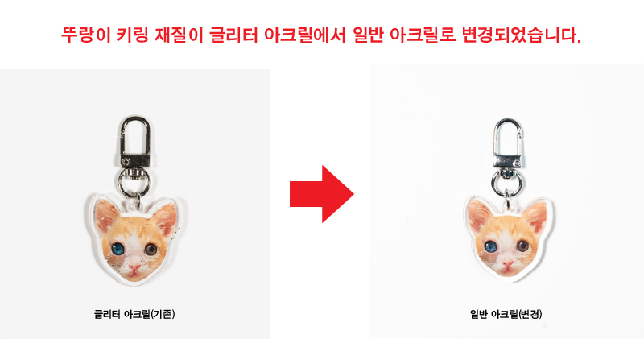The image size is (644, 339).
Task: Click the silver ring on left keyring
Action: (x=134, y=182)
